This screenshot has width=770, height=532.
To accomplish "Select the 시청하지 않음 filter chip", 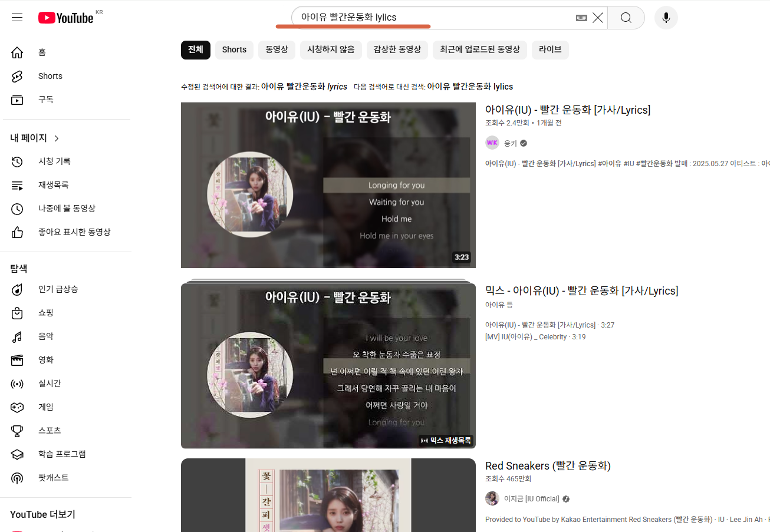I will [x=331, y=49].
